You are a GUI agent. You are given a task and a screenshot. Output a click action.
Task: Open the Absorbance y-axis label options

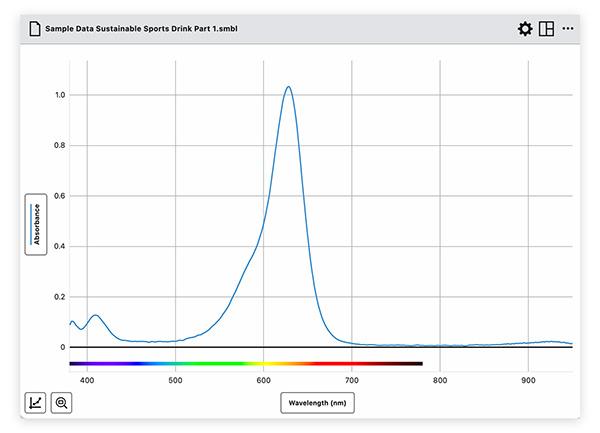[36, 225]
